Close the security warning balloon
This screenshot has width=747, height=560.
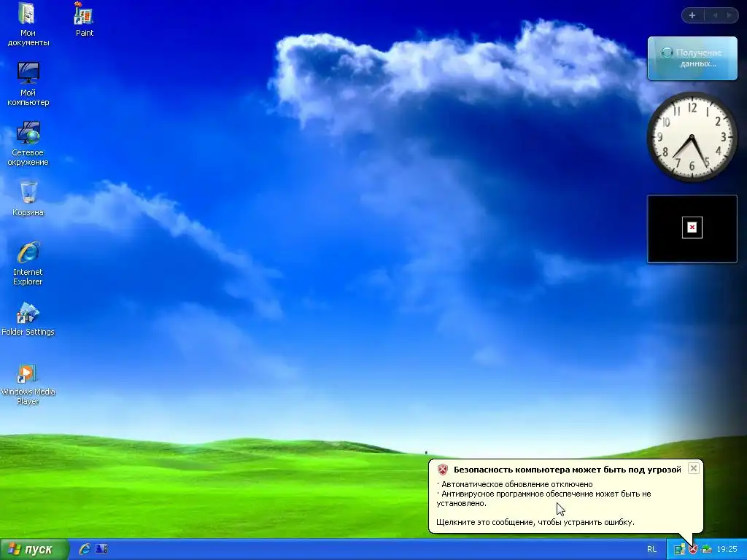coord(694,469)
